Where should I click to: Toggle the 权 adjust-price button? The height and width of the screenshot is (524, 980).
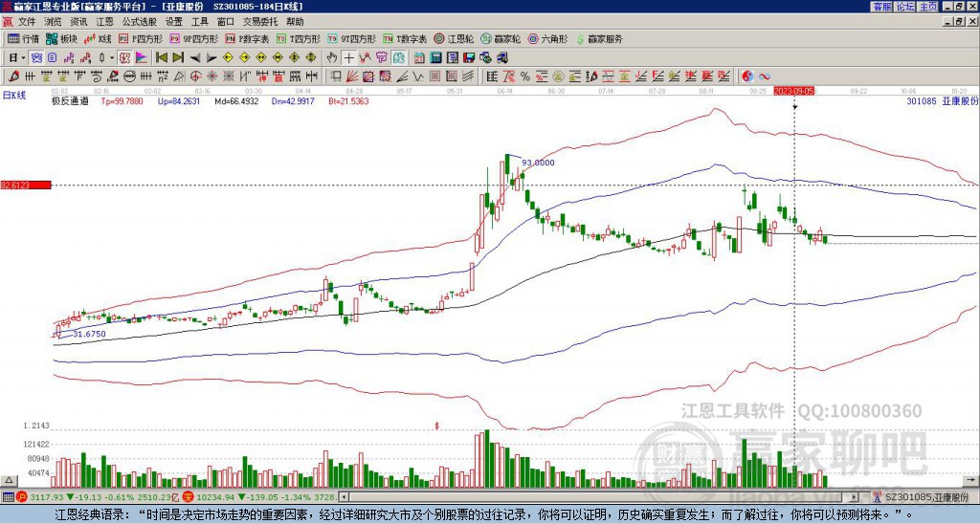(x=124, y=58)
